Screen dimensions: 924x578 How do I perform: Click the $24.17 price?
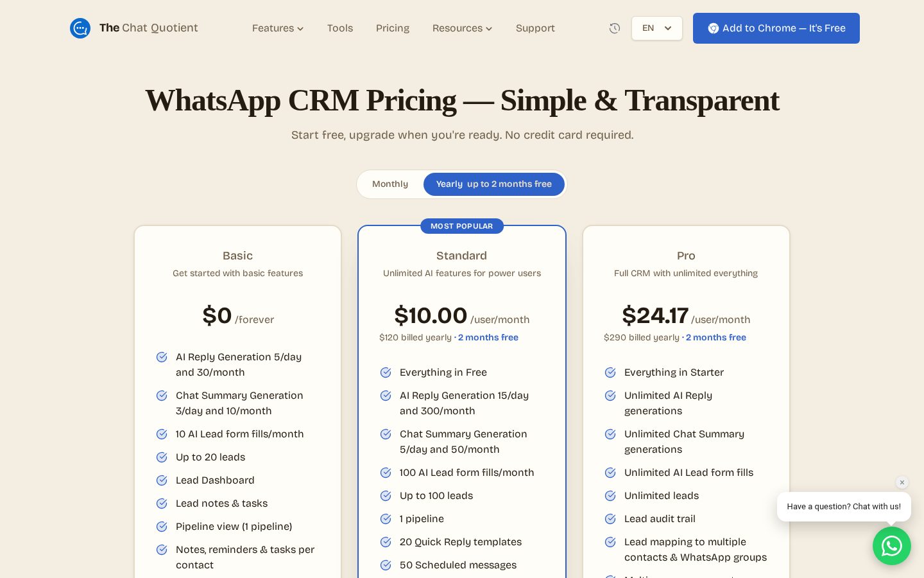[x=655, y=316]
